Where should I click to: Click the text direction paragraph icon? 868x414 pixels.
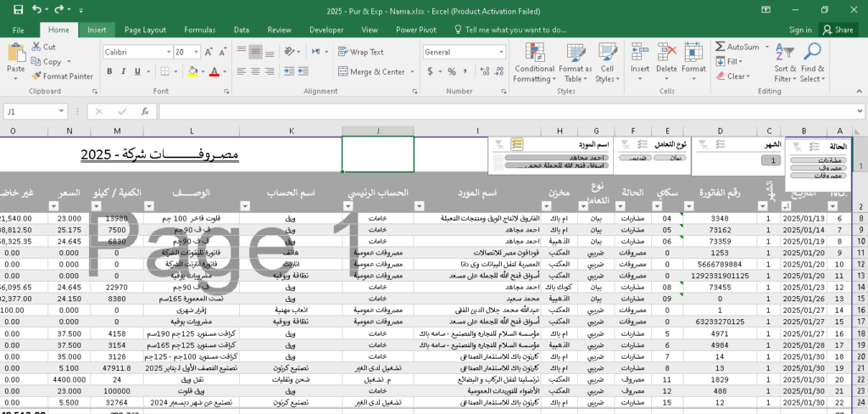tap(315, 52)
